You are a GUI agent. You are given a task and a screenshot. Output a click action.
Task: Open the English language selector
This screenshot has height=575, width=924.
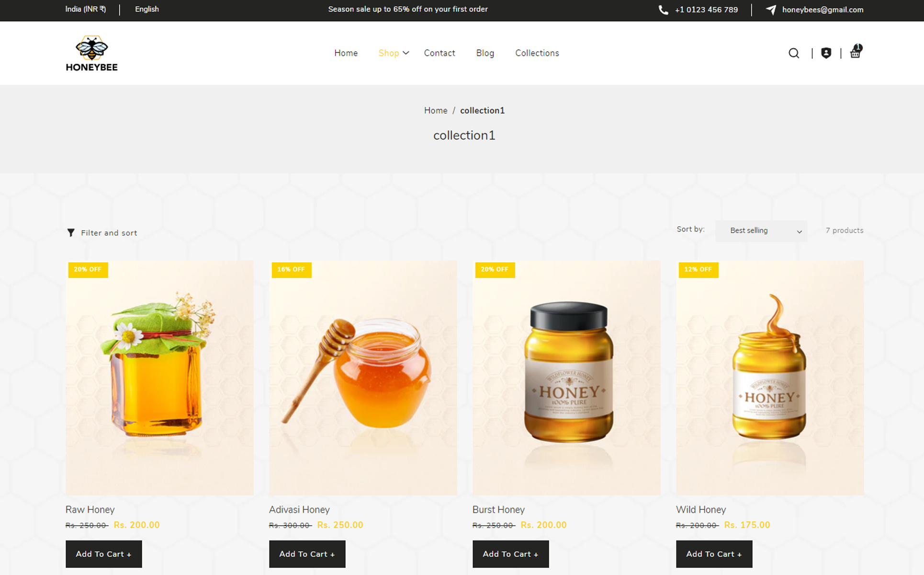pyautogui.click(x=147, y=9)
